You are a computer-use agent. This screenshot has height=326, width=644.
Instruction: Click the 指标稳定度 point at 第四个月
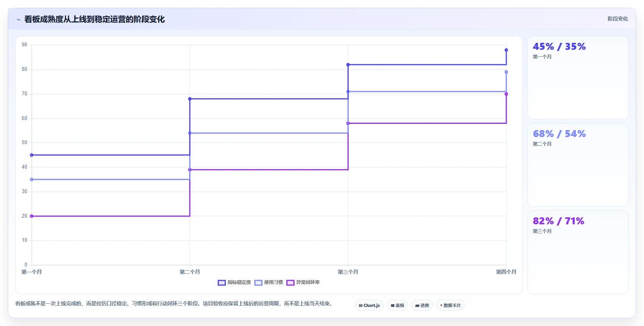pos(506,50)
